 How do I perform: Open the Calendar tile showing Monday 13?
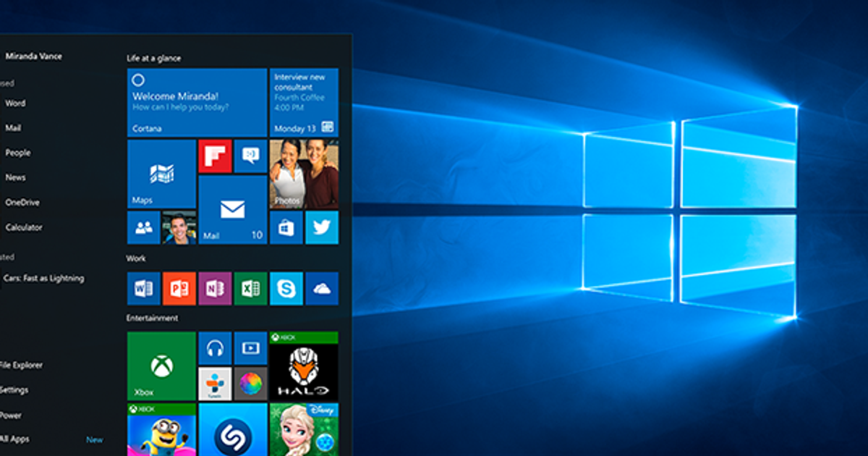coord(304,102)
